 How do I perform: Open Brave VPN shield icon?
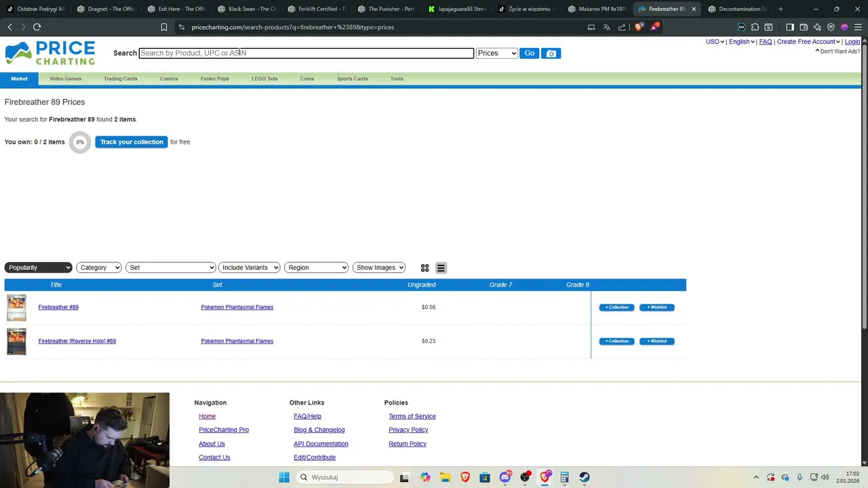831,27
